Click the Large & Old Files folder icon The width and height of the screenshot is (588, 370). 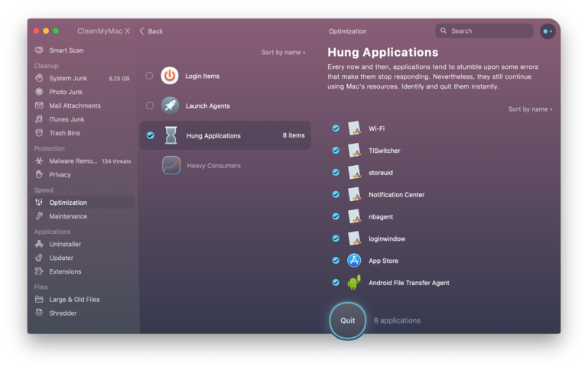coord(39,299)
